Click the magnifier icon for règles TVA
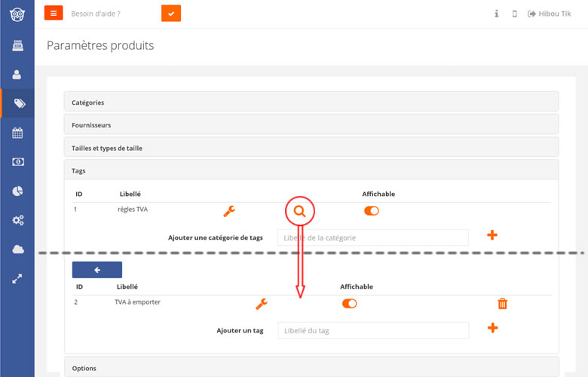 click(x=299, y=211)
